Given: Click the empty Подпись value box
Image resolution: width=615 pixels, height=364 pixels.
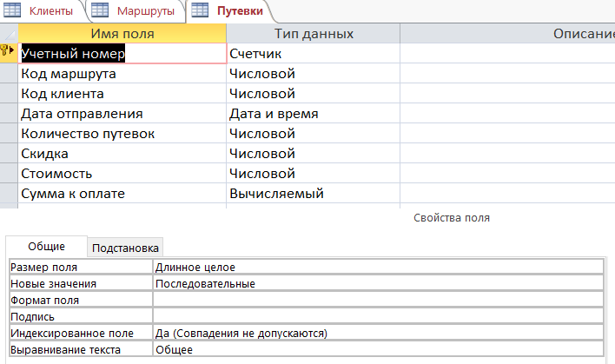Looking at the screenshot, I should [x=378, y=316].
